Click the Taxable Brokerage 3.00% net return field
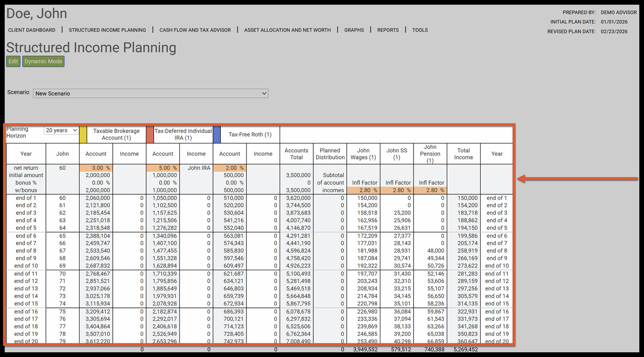 96,168
